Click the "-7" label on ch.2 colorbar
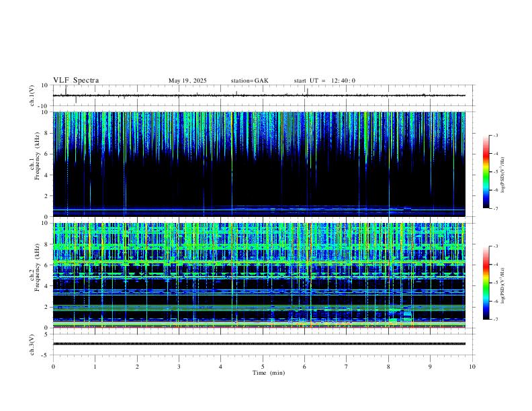Screen dimensions: 532x411 [495, 319]
